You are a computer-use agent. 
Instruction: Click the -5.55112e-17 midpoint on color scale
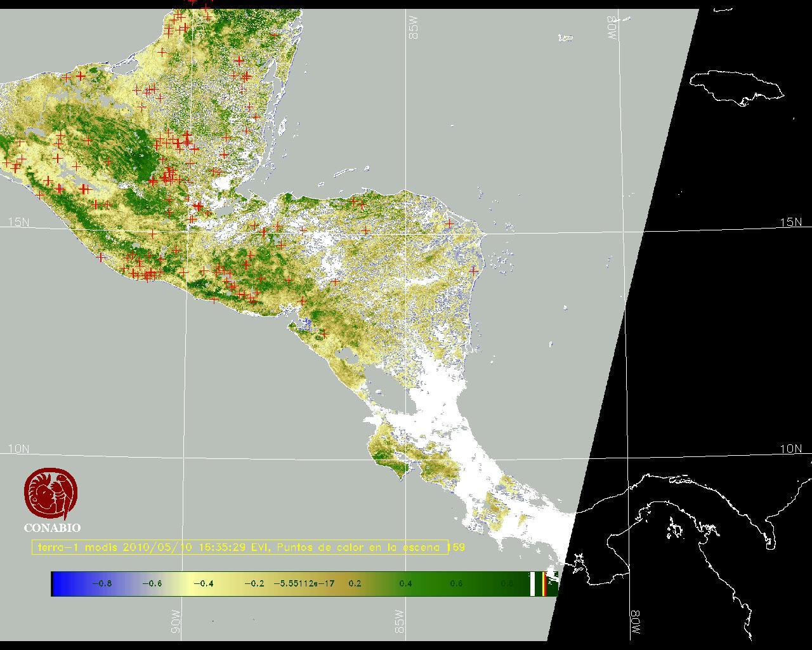[x=304, y=583]
